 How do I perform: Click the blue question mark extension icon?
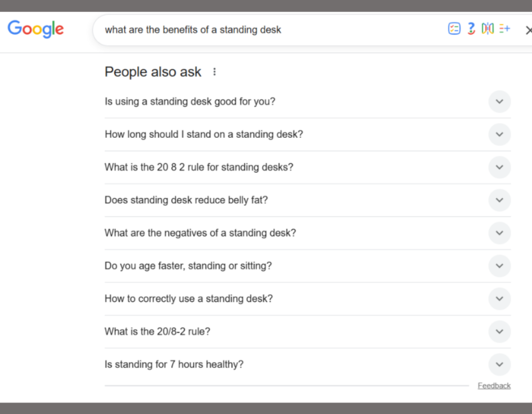pyautogui.click(x=471, y=29)
